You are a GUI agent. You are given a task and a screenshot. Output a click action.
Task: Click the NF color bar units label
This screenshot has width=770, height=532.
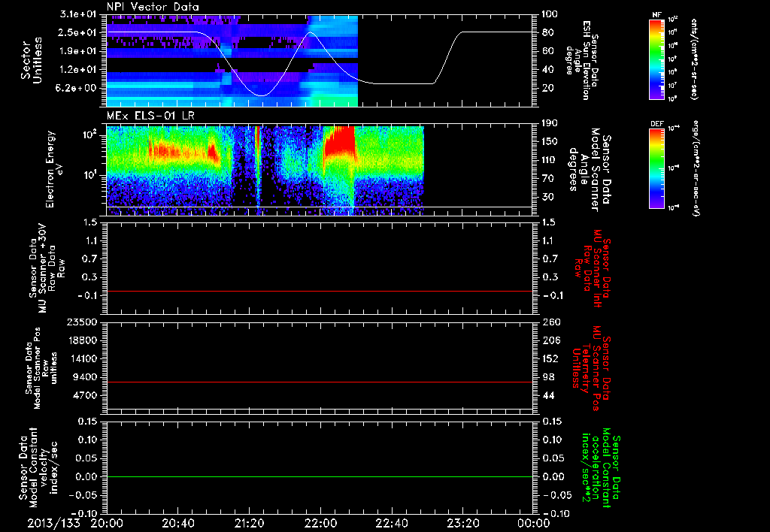694,59
